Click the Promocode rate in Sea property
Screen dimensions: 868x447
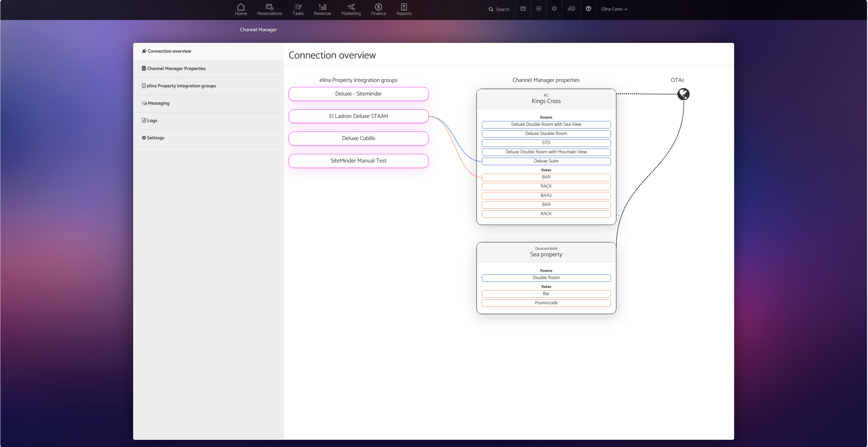pyautogui.click(x=546, y=303)
